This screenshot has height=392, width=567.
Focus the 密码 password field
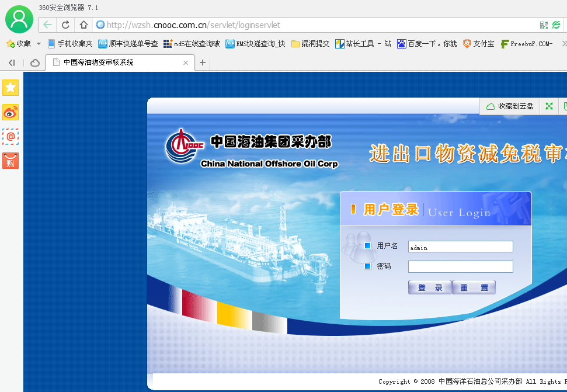460,267
